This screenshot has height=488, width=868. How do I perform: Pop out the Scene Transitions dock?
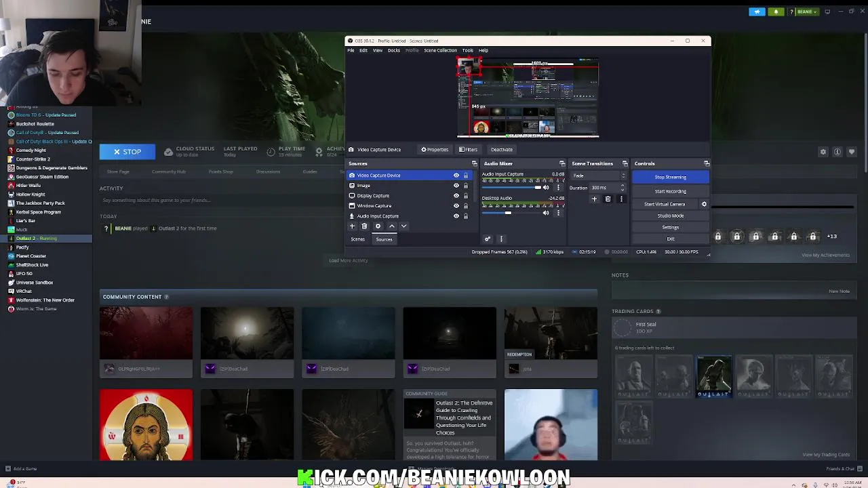coord(625,163)
